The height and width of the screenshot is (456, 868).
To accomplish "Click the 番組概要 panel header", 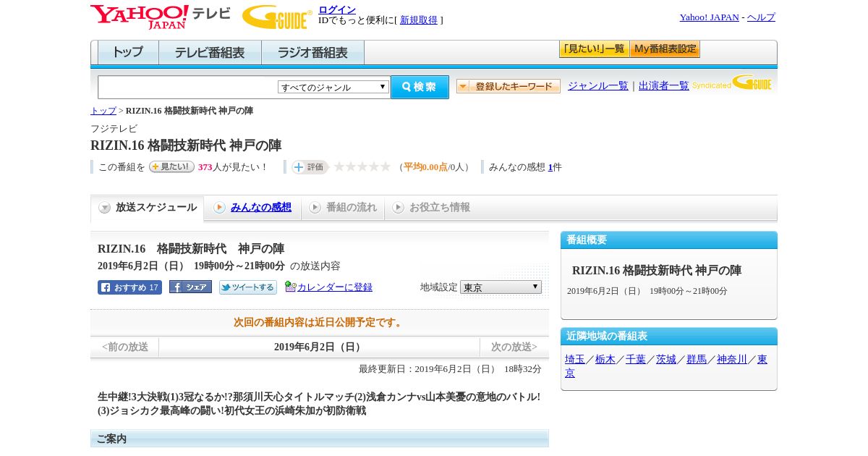I will coord(669,240).
